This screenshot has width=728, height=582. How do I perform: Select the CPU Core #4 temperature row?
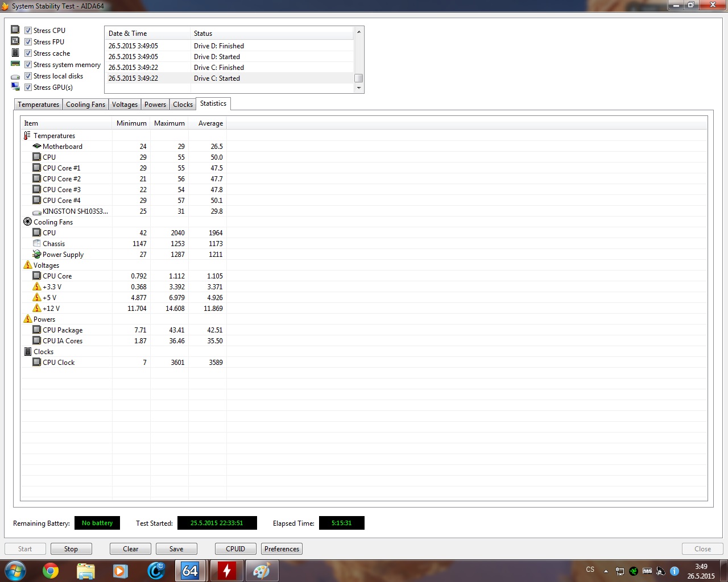click(123, 201)
